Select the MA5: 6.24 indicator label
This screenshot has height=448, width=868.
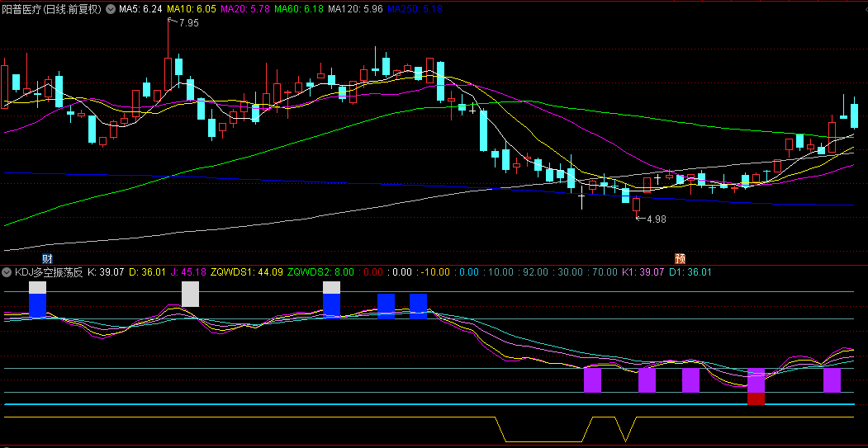point(140,10)
